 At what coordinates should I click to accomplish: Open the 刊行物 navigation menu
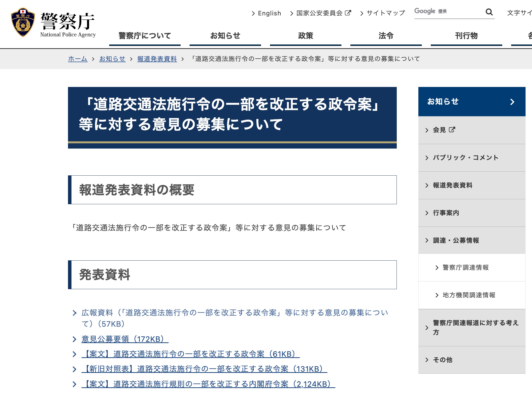click(x=466, y=36)
